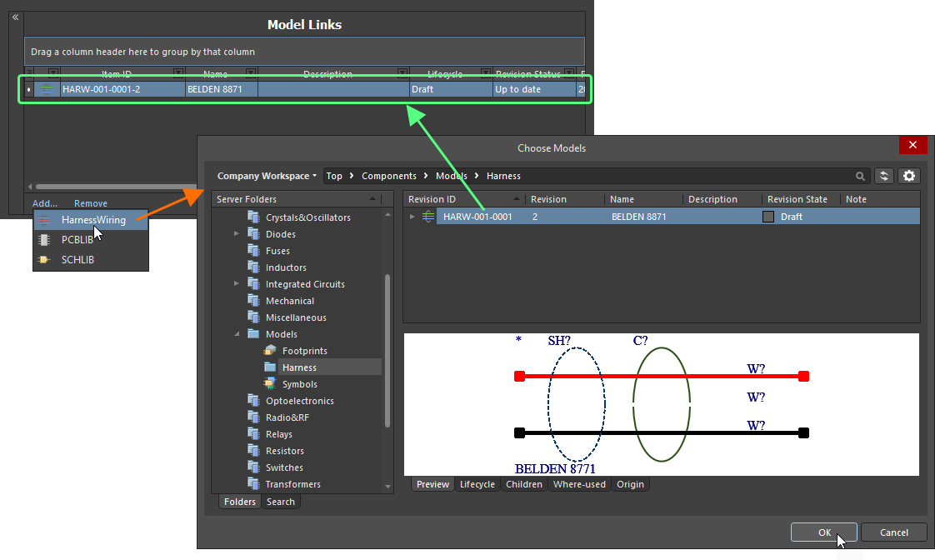Click the Footprints folder icon in the tree
This screenshot has width=935, height=560.
click(x=267, y=350)
